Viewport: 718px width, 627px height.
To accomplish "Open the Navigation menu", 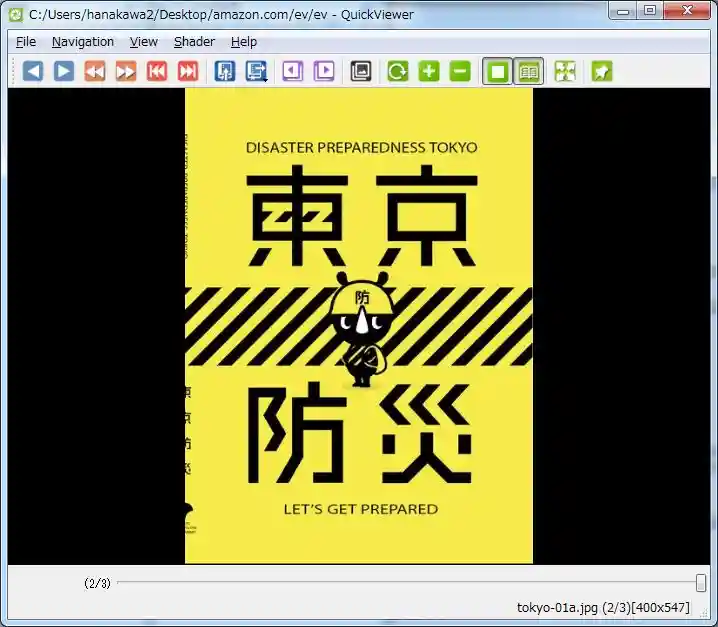I will click(82, 42).
